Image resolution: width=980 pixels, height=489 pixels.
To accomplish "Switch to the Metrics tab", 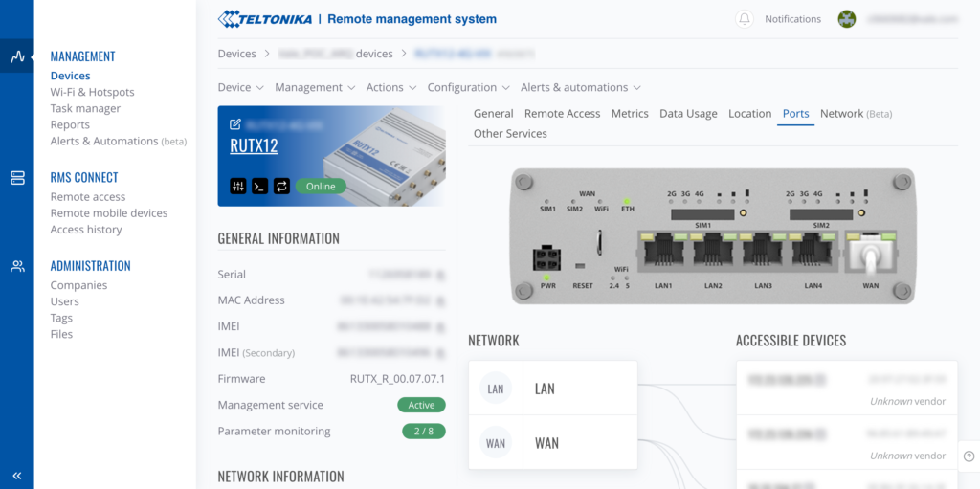I will [630, 114].
